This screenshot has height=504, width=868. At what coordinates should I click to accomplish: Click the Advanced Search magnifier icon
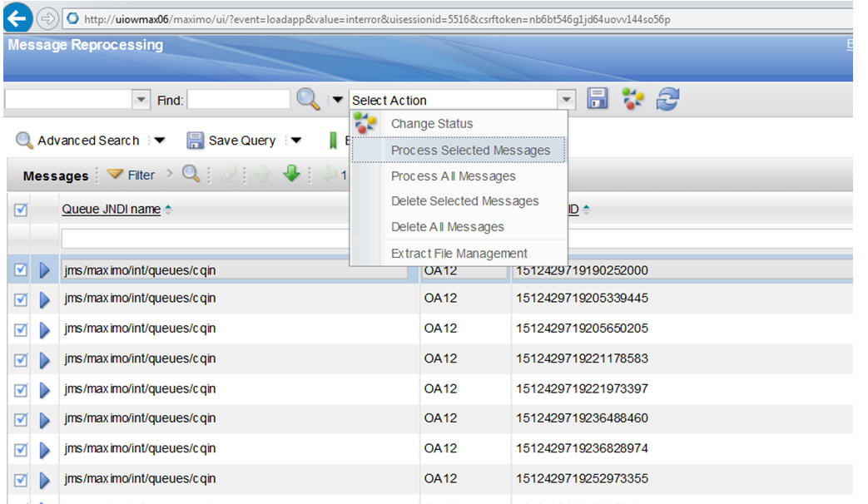coord(22,141)
